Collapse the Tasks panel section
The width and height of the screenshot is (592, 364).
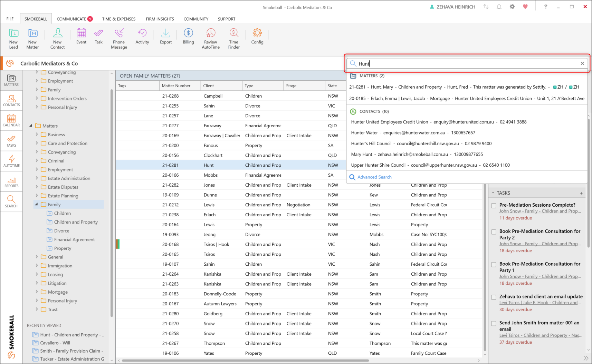[493, 193]
